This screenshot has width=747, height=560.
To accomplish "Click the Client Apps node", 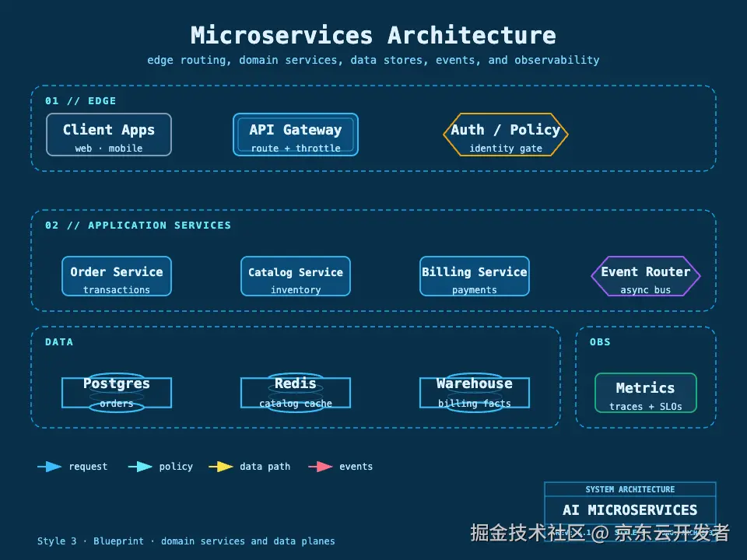I will (x=109, y=135).
